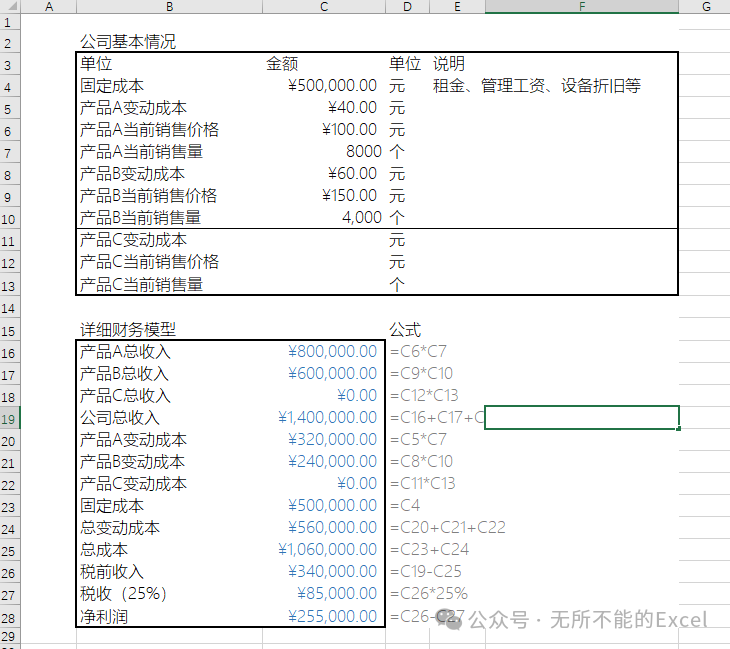730x649 pixels.
Task: Click the label 产品C当前销售价格
Action: click(149, 262)
